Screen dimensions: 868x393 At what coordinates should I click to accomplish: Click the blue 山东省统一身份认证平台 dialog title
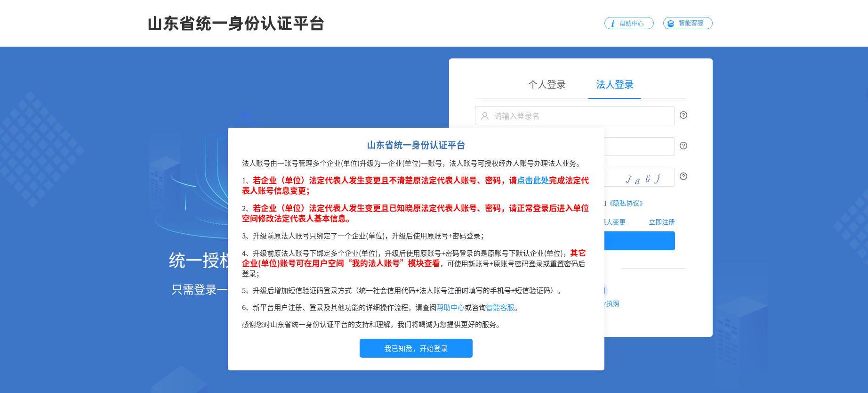[x=416, y=145]
